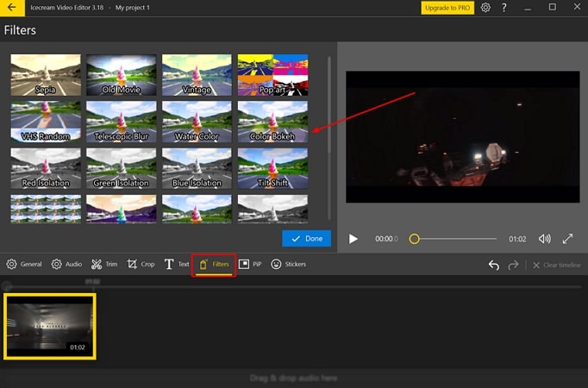Open the General settings tool
The height and width of the screenshot is (388, 588).
tap(24, 265)
